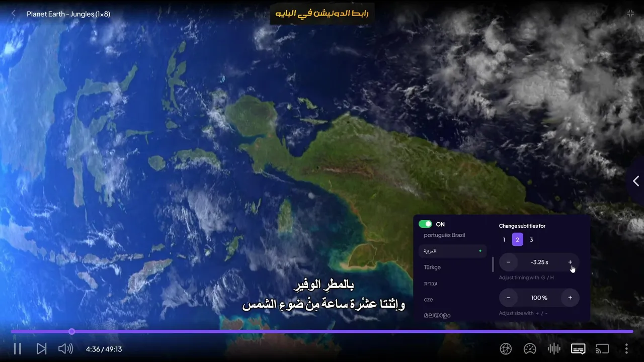
Task: Change subtitles for track 2
Action: 517,240
